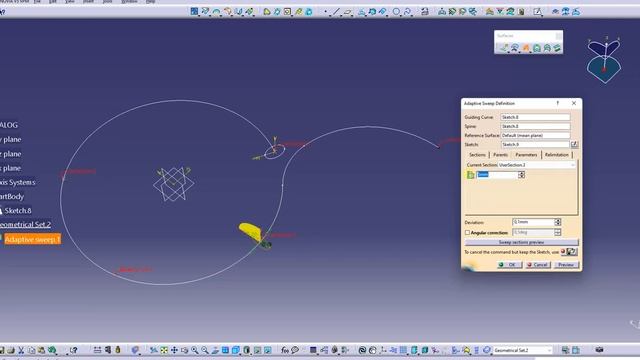
Task: Click Cancel in Adaptive Sweep Definition dialog
Action: coord(538,265)
